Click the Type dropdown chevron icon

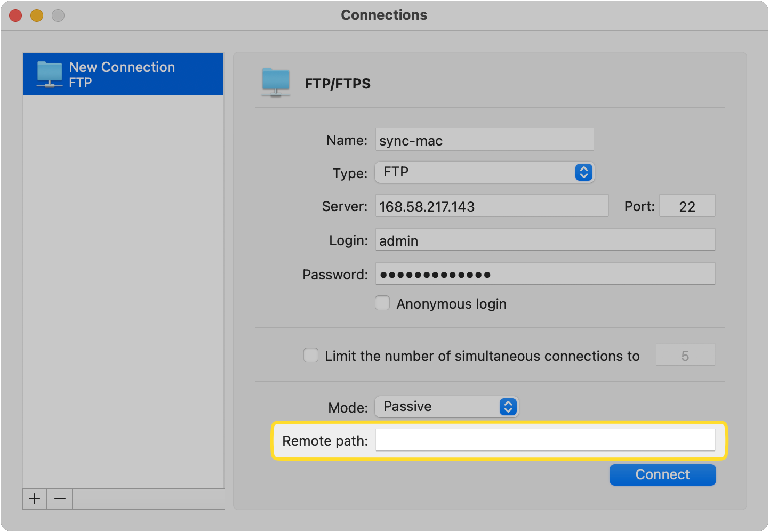[583, 172]
